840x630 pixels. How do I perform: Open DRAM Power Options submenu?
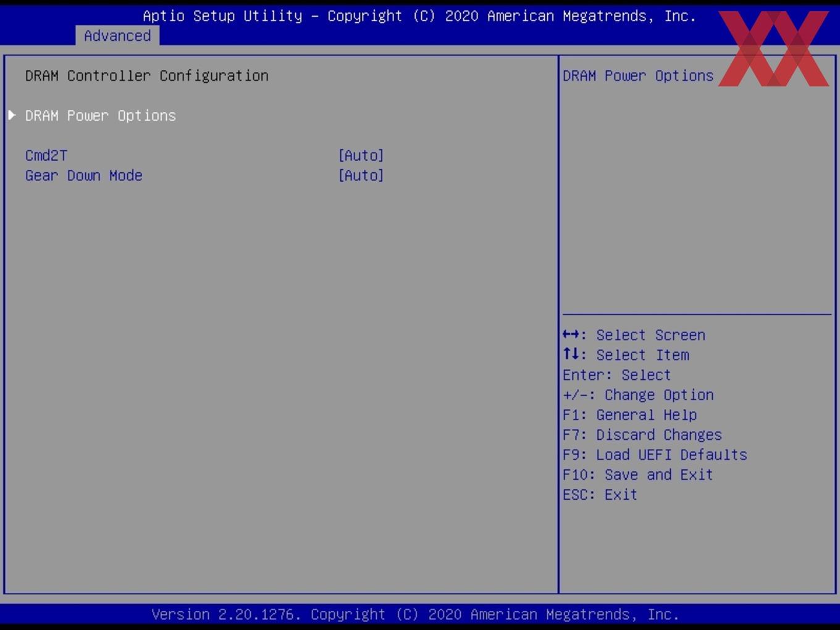pyautogui.click(x=101, y=115)
